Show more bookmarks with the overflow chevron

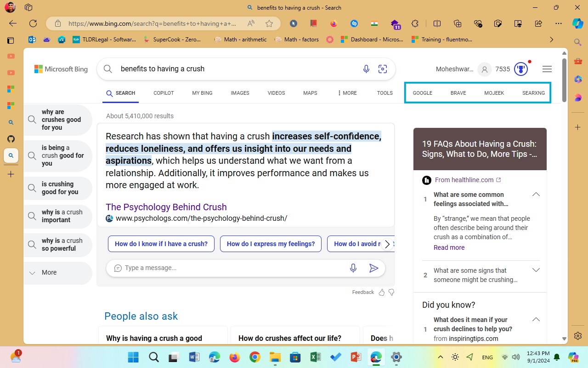click(552, 40)
